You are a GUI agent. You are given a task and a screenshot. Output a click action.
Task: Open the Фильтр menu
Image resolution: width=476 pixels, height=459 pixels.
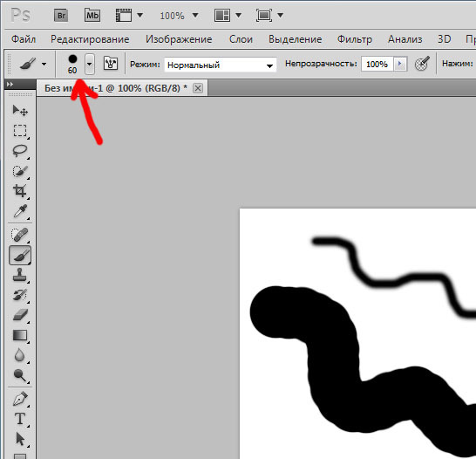[355, 39]
